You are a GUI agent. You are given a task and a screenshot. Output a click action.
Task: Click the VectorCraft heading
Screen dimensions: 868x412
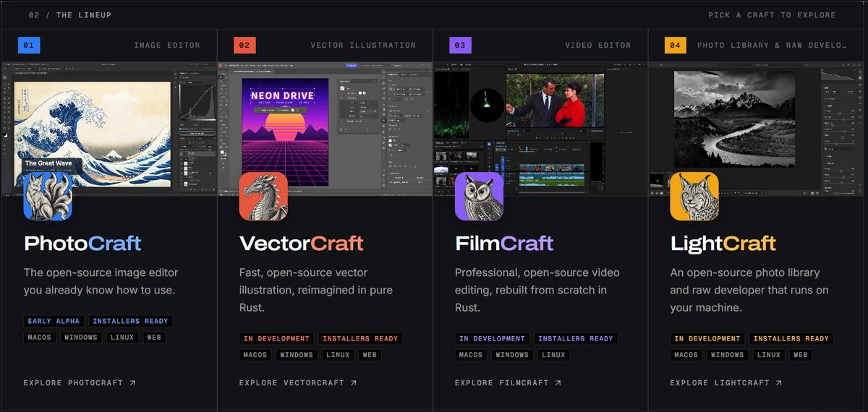click(x=301, y=243)
